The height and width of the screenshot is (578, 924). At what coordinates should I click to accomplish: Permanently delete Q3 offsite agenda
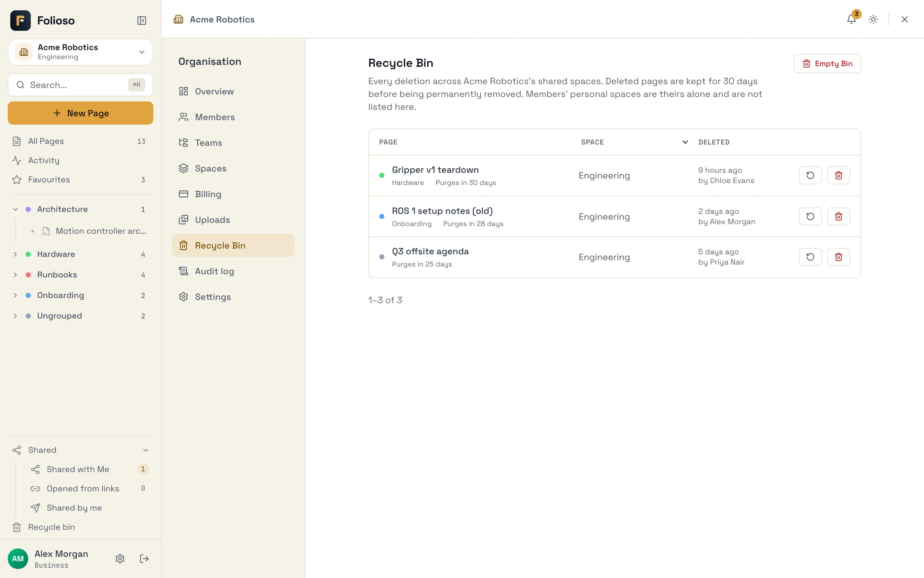pyautogui.click(x=838, y=257)
